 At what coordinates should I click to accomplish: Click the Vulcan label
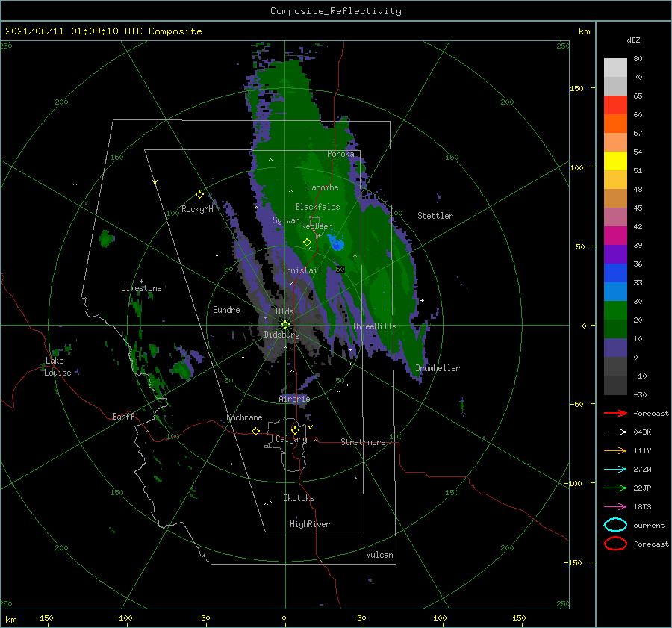(x=380, y=555)
